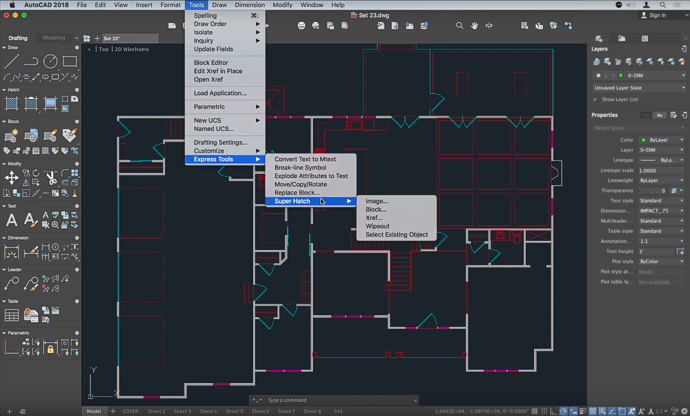This screenshot has width=690, height=416.
Task: Click the status bar settings gear
Action: [684, 411]
